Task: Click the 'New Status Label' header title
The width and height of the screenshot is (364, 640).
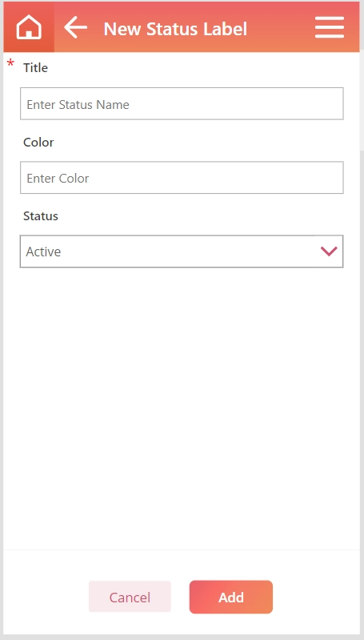Action: pyautogui.click(x=175, y=29)
